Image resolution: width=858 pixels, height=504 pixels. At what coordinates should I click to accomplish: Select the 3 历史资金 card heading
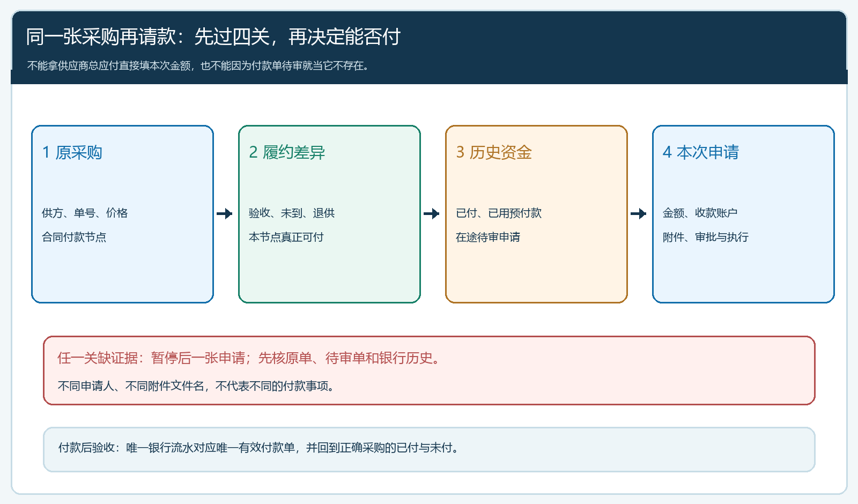click(x=494, y=152)
